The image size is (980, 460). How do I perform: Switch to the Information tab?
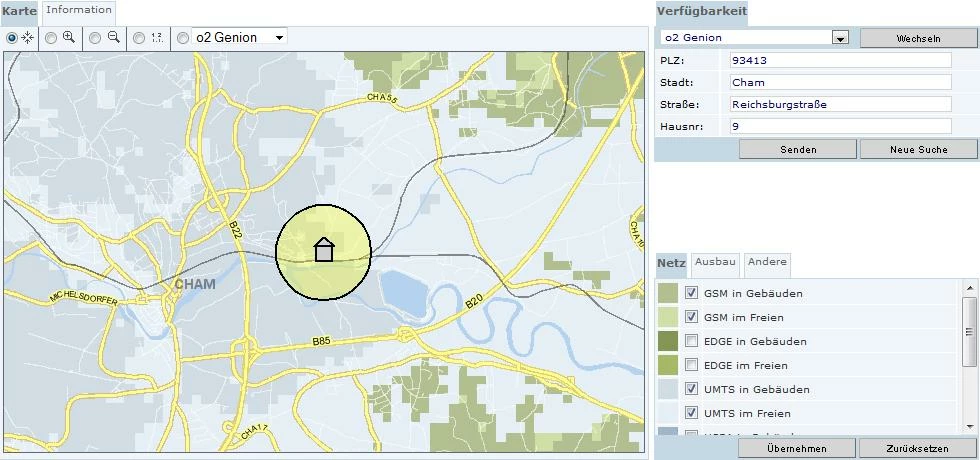pos(79,10)
